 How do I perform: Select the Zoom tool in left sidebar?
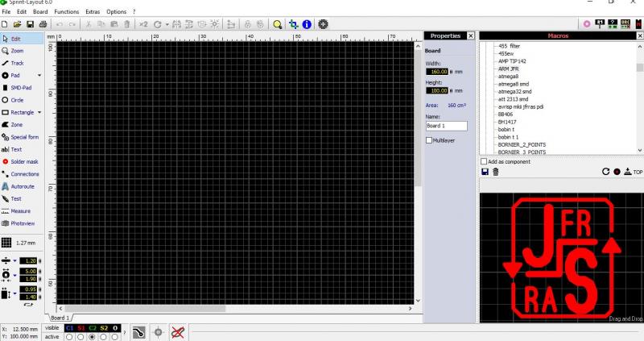[x=22, y=51]
